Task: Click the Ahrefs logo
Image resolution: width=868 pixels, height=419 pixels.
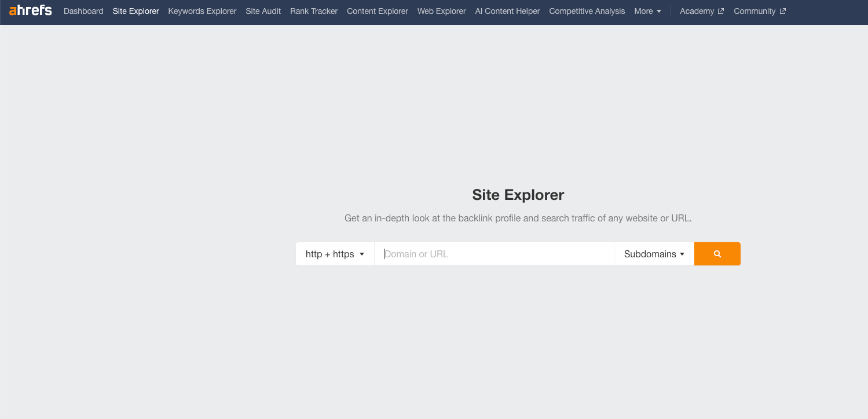Action: (31, 10)
